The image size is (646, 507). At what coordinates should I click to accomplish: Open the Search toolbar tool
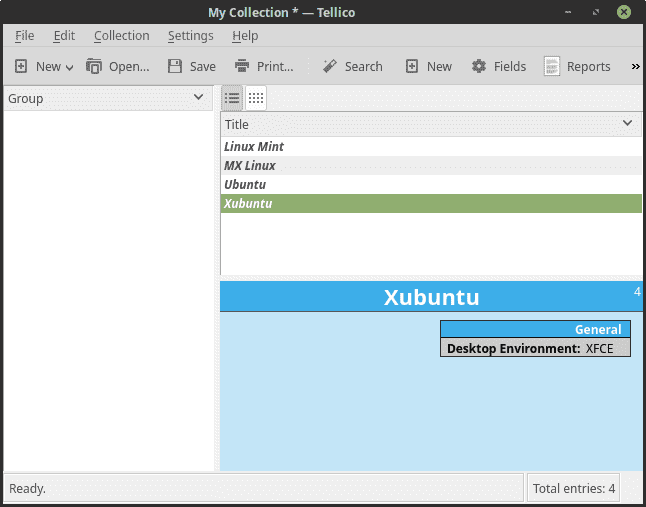click(x=352, y=66)
